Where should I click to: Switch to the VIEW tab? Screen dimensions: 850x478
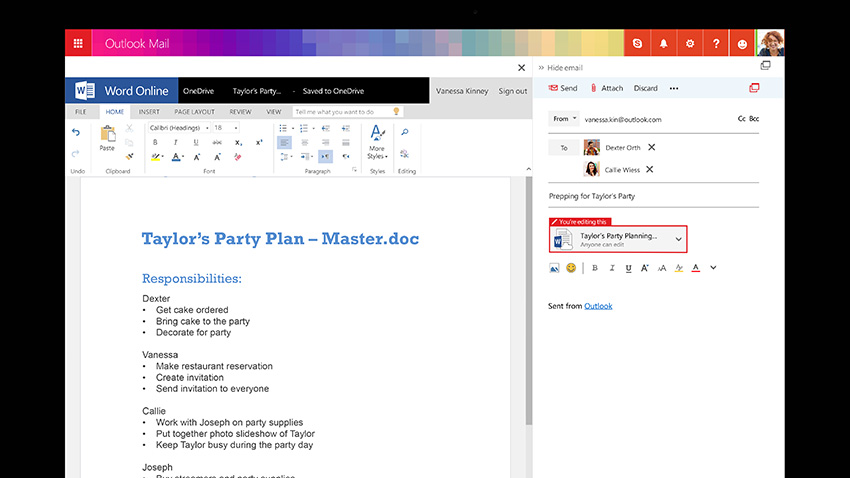(274, 112)
